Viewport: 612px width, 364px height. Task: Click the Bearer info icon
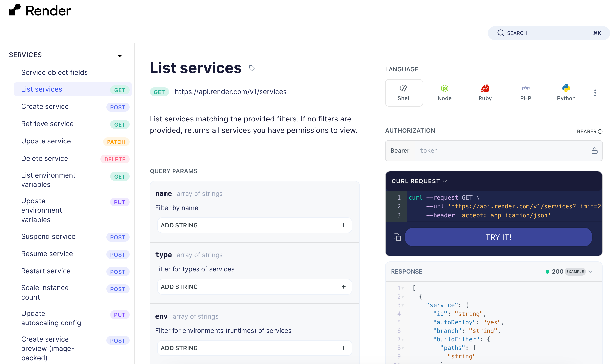(x=601, y=131)
